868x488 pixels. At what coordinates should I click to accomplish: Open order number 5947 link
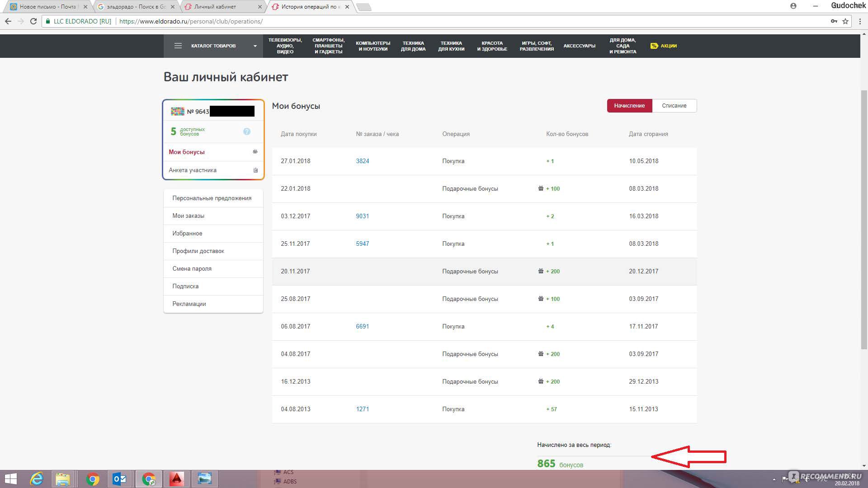[363, 244]
